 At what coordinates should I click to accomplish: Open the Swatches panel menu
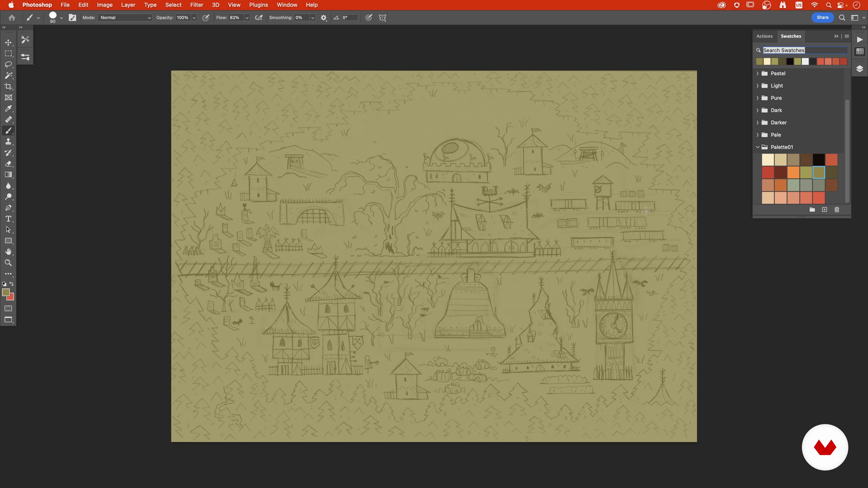[847, 36]
